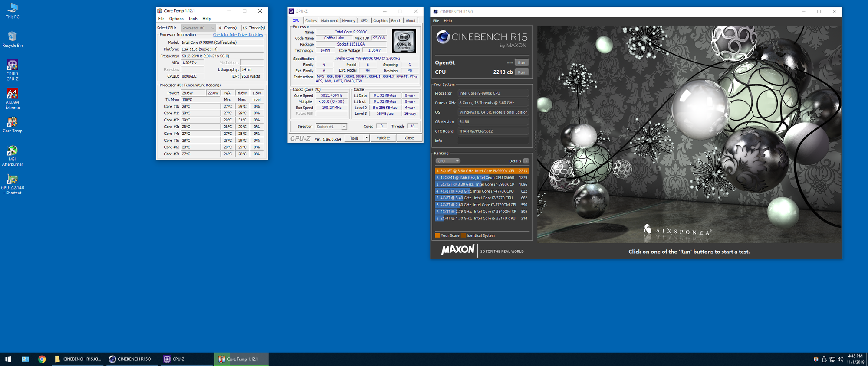Open the network icon in system tray
Screen dimensions: 868x366
tap(832, 359)
